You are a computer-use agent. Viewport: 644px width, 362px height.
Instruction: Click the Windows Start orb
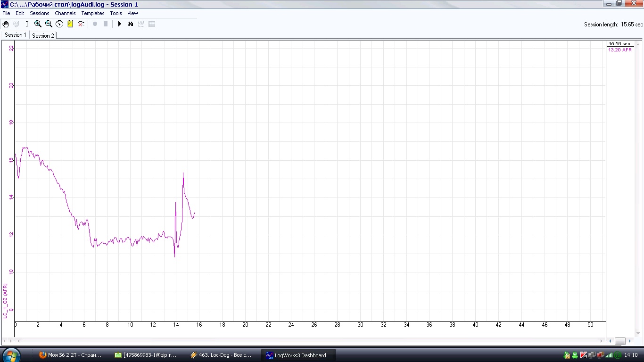[11, 355]
